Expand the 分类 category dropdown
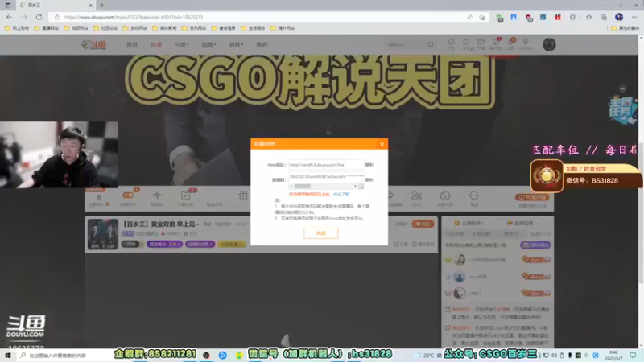The width and height of the screenshot is (644, 362). pos(182,45)
